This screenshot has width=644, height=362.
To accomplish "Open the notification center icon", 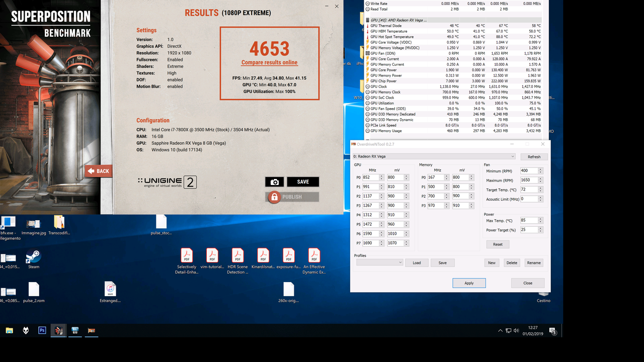I will pyautogui.click(x=552, y=331).
